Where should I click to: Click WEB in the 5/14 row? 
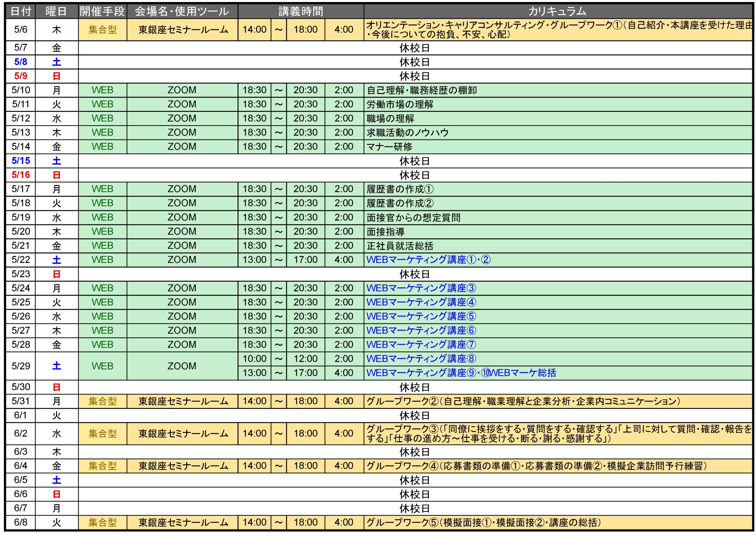click(102, 146)
